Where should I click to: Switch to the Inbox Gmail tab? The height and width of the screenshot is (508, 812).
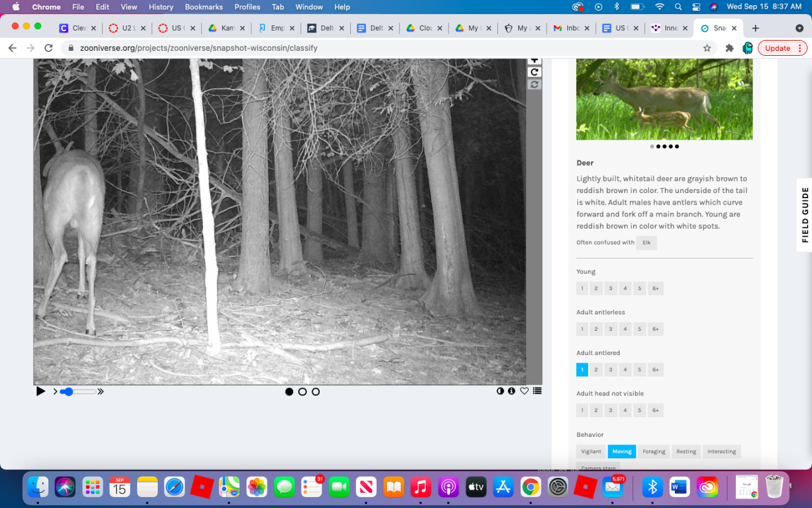[x=568, y=28]
